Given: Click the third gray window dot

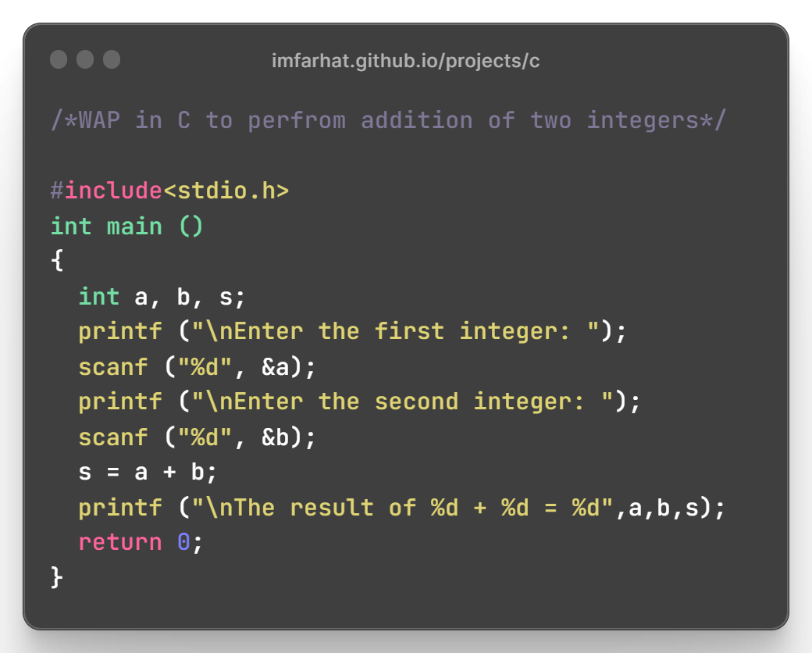Looking at the screenshot, I should coord(112,59).
